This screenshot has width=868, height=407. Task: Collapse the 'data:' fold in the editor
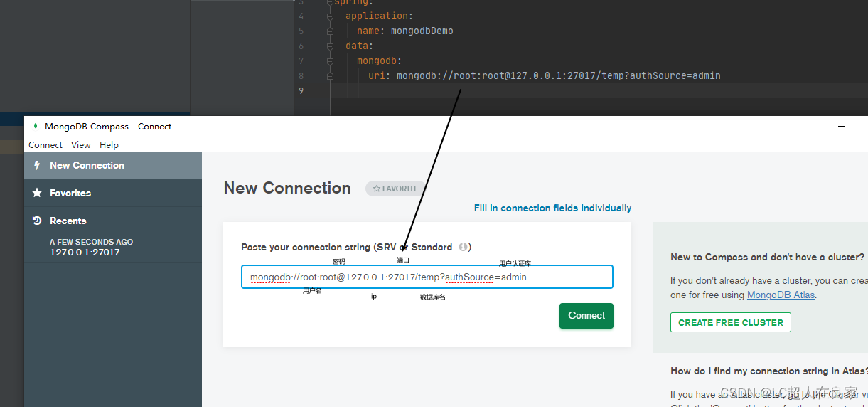pos(330,46)
